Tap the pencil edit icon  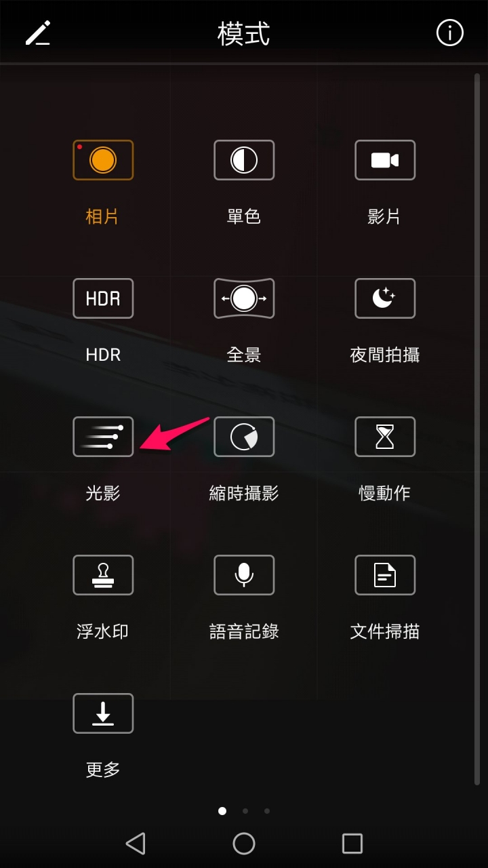[38, 33]
